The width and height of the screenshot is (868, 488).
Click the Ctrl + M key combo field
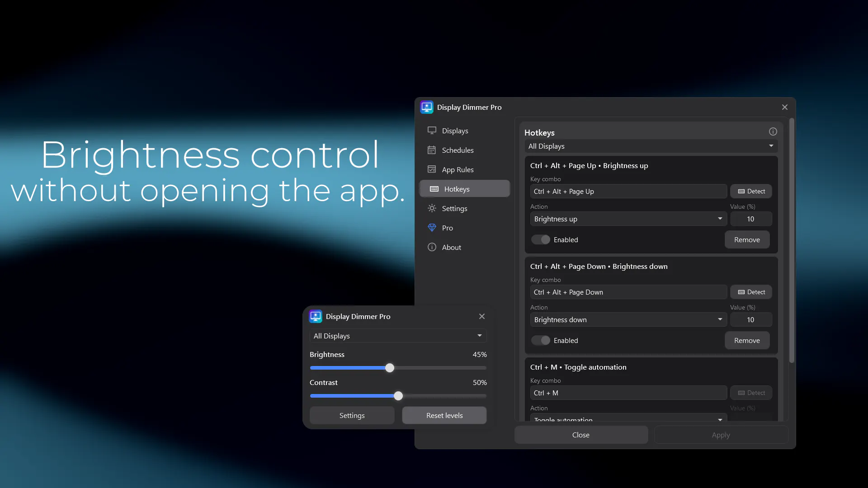tap(628, 393)
